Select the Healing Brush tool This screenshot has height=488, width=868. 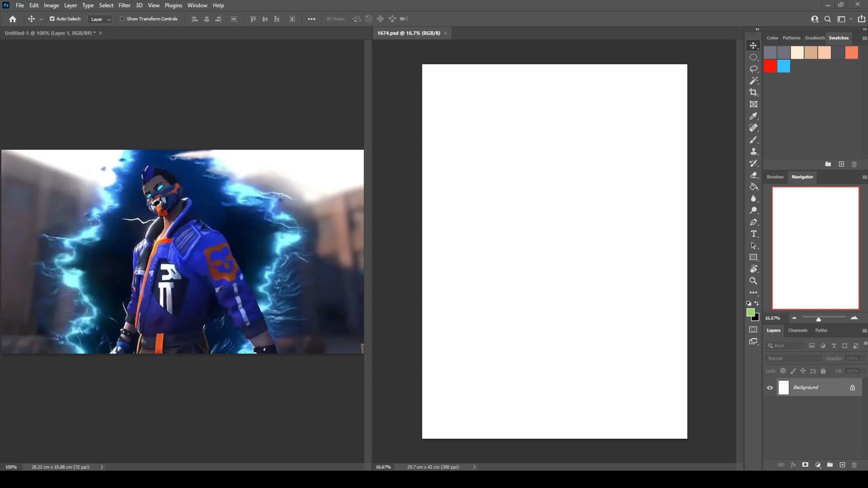pyautogui.click(x=753, y=128)
